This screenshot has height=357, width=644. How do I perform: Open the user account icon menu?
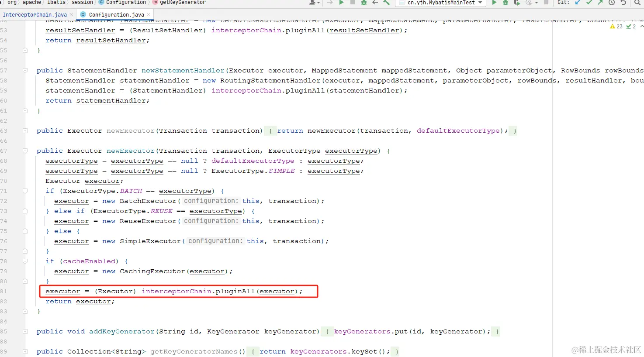pos(314,3)
